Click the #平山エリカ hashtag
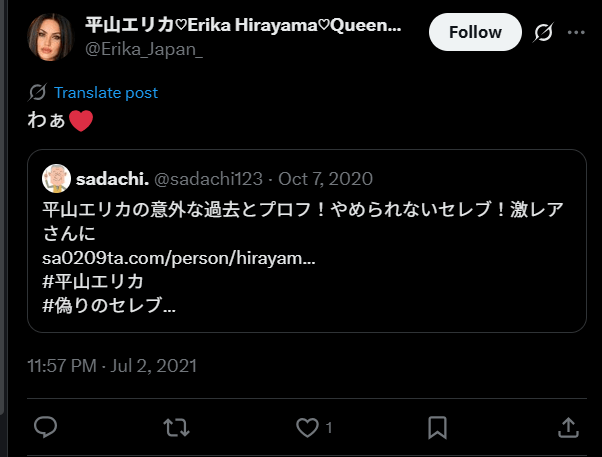The width and height of the screenshot is (602, 457). (94, 281)
